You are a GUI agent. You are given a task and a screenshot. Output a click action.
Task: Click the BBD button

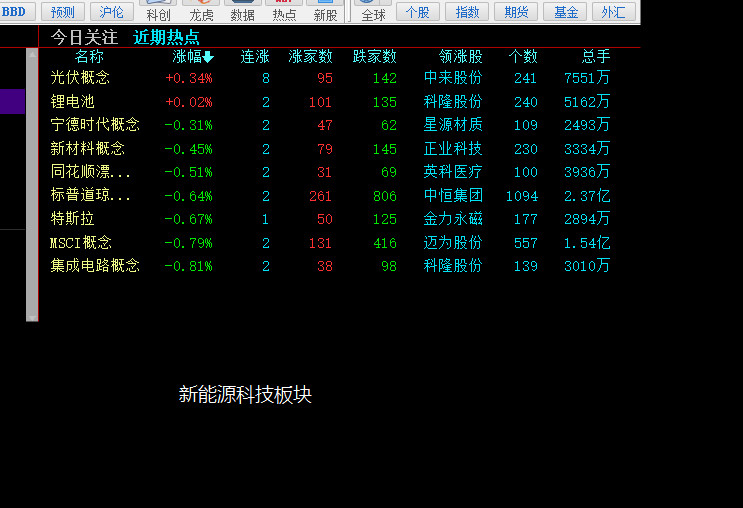pyautogui.click(x=15, y=11)
